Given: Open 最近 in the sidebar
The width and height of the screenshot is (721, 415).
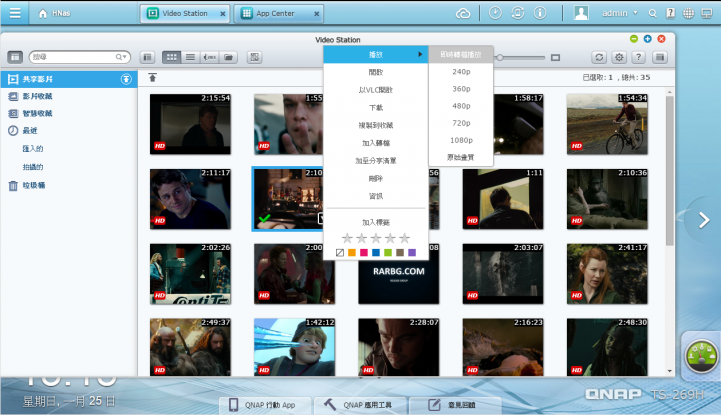Looking at the screenshot, I should point(30,131).
